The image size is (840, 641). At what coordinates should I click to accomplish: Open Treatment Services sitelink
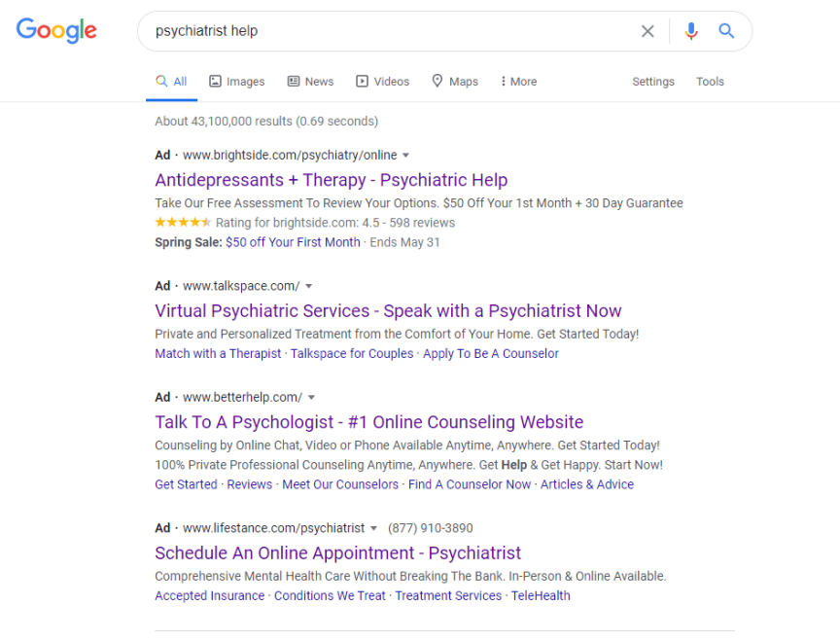(x=448, y=596)
